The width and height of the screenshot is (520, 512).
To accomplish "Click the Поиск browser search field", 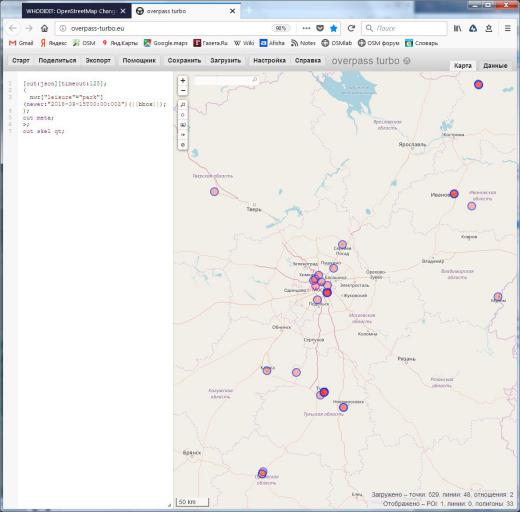I will [x=405, y=29].
